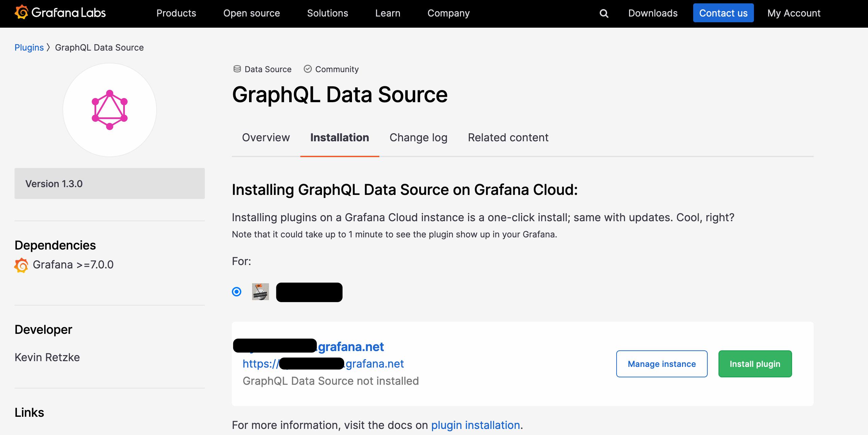Switch to the Overview tab
868x435 pixels.
pyautogui.click(x=266, y=138)
